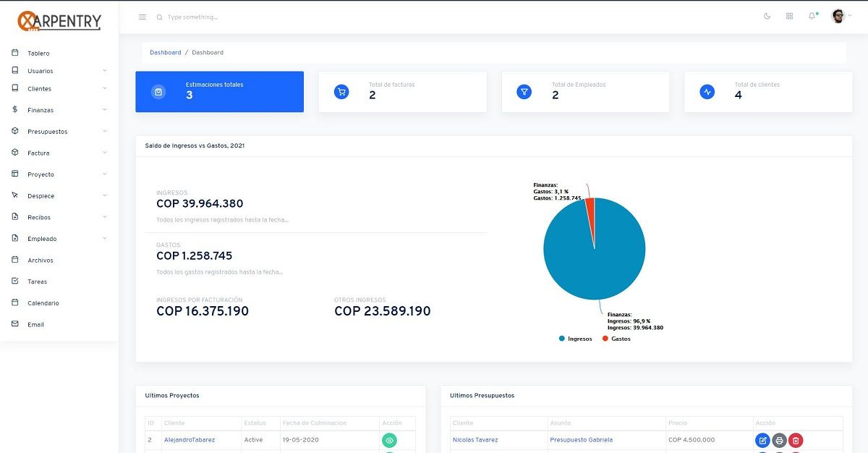Click the edit icon for Nicolas Tavarez
The width and height of the screenshot is (868, 453).
[762, 440]
